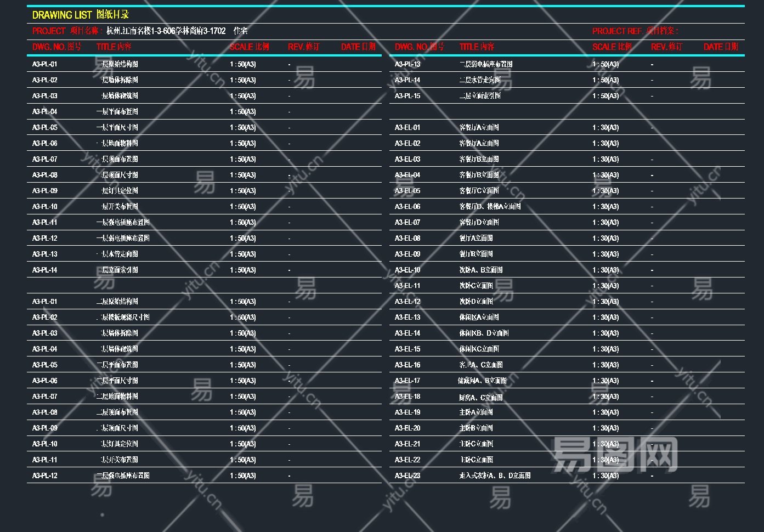Viewport: 764px width, 532px height.
Task: Select drawing number A3-PL-15
Action: (x=408, y=96)
